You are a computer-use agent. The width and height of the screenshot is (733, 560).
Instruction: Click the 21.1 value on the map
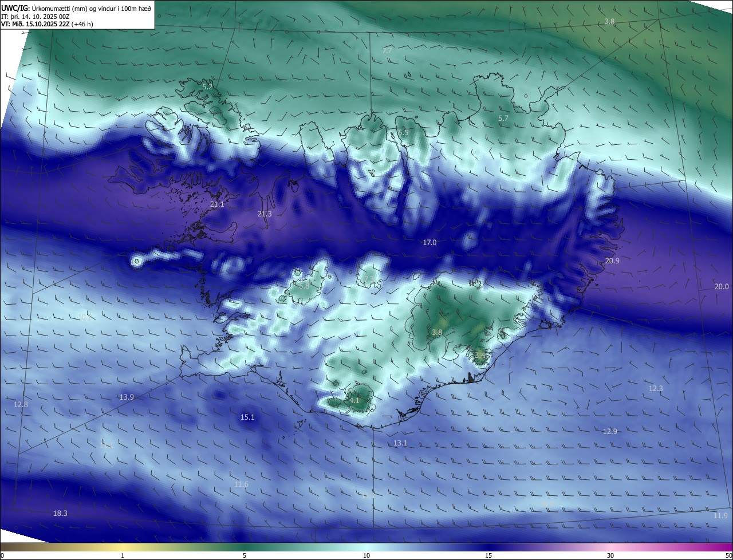[x=217, y=204]
